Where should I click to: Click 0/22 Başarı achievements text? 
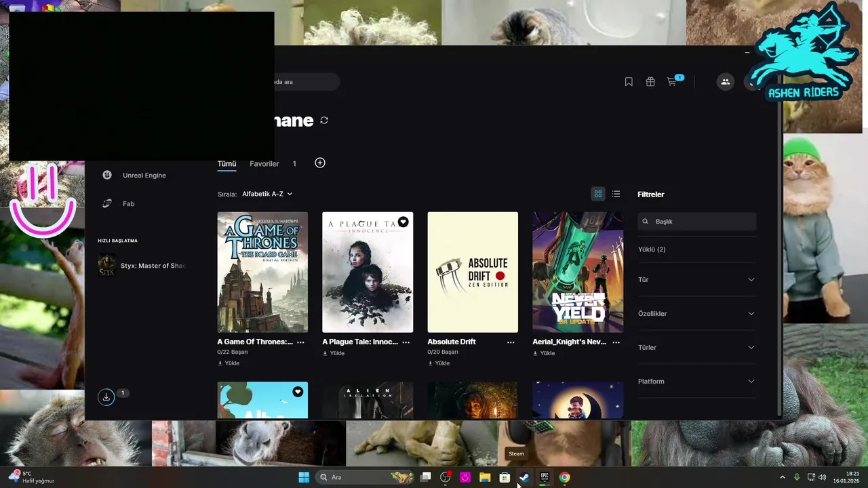pos(233,352)
